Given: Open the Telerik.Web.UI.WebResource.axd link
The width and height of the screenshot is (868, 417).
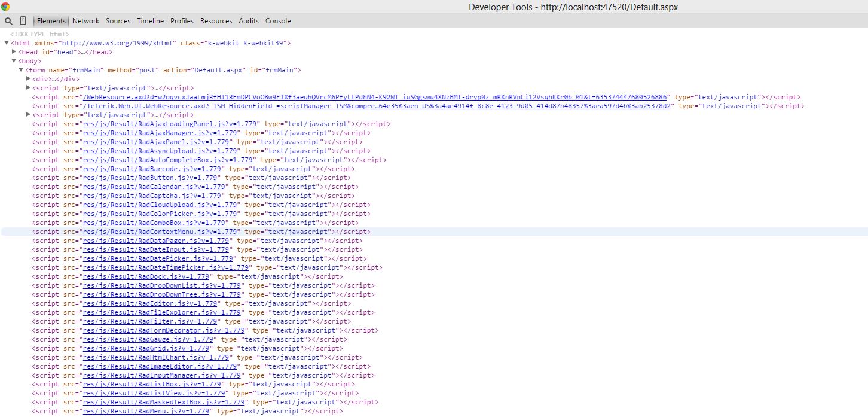Looking at the screenshot, I should (x=377, y=106).
